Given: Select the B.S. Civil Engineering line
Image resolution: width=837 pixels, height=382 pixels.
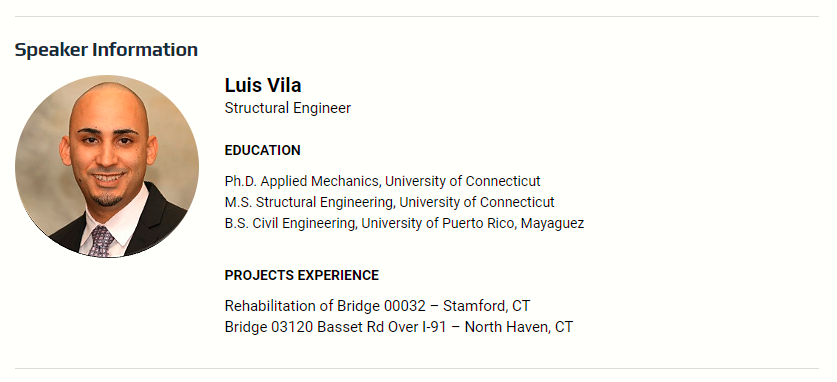Looking at the screenshot, I should [404, 223].
